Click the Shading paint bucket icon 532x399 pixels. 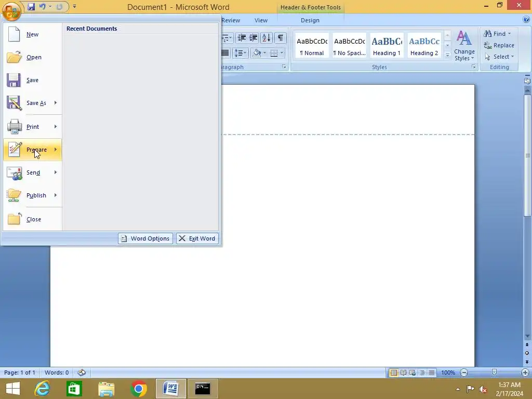coord(257,53)
